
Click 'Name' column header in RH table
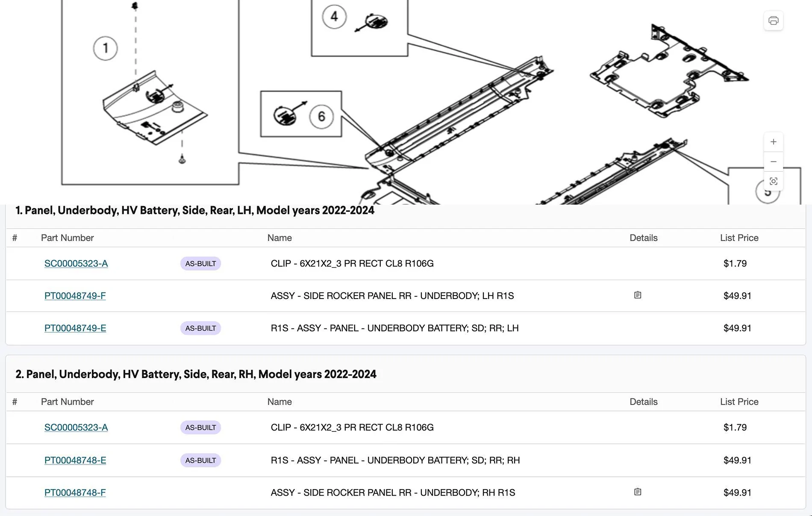click(279, 402)
